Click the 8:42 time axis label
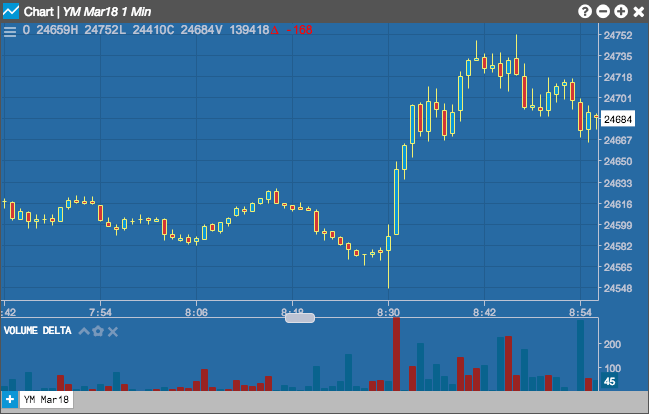This screenshot has height=414, width=649. coord(484,312)
